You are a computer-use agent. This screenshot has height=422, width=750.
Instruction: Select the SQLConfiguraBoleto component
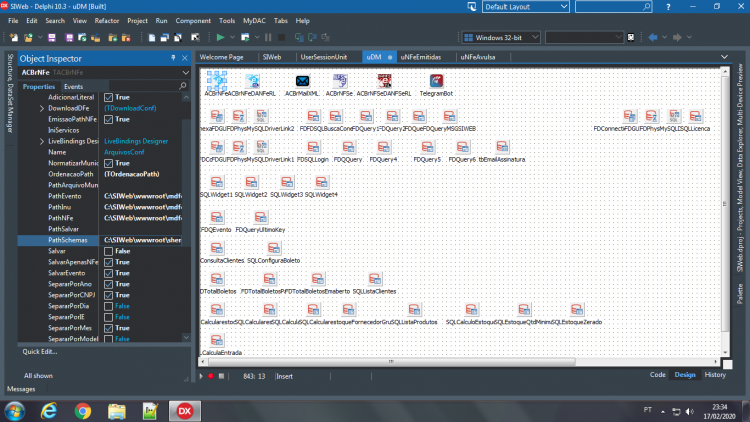pos(274,248)
